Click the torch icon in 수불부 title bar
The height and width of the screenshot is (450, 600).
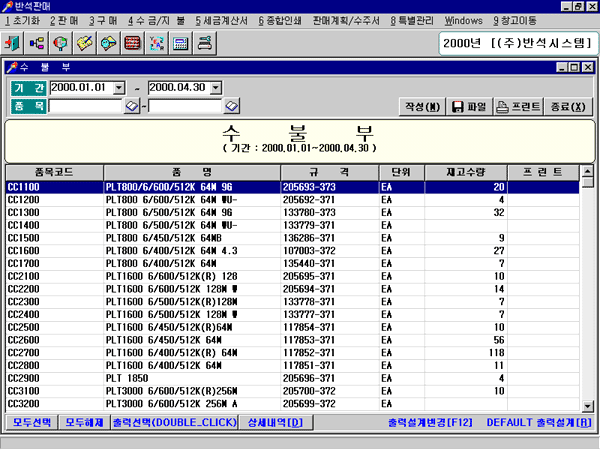[x=12, y=67]
